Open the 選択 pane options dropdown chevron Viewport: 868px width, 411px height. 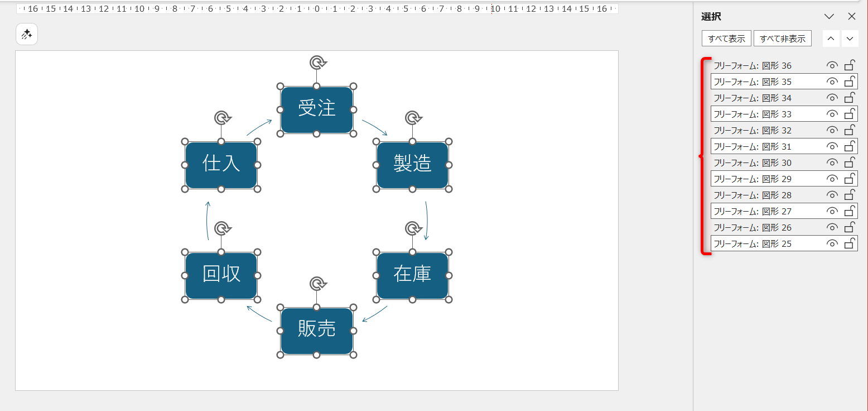(x=829, y=17)
